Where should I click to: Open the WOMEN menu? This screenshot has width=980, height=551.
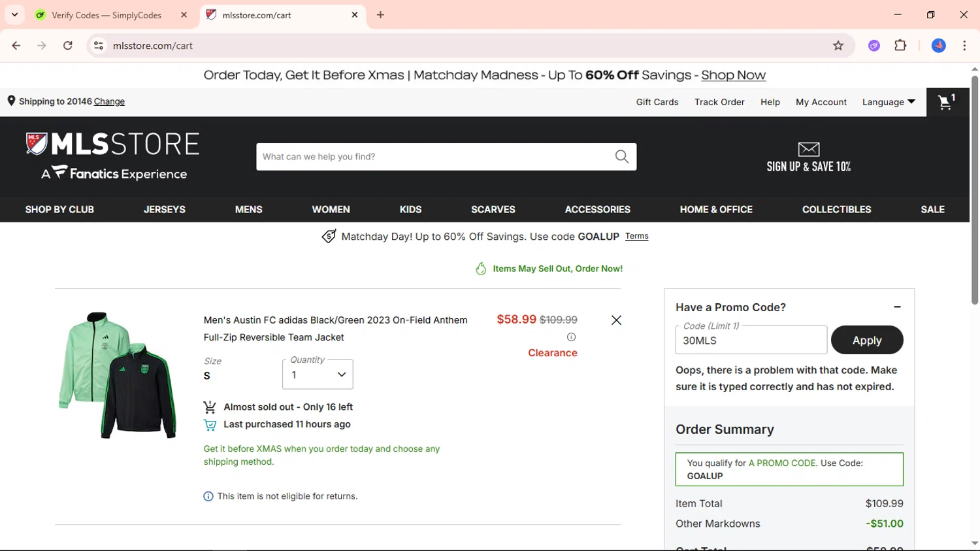(x=331, y=210)
